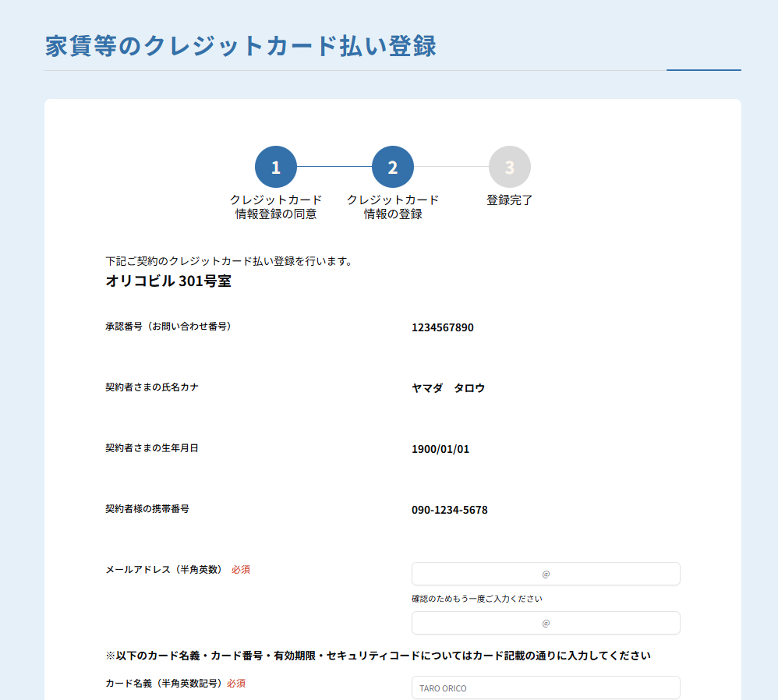This screenshot has height=700, width=778.
Task: Click the grayed-out step 3 circle
Action: click(x=510, y=167)
